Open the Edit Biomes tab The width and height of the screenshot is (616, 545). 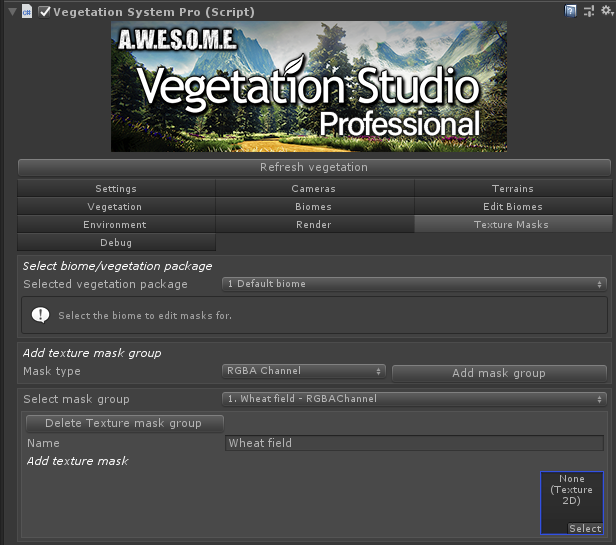pos(513,207)
